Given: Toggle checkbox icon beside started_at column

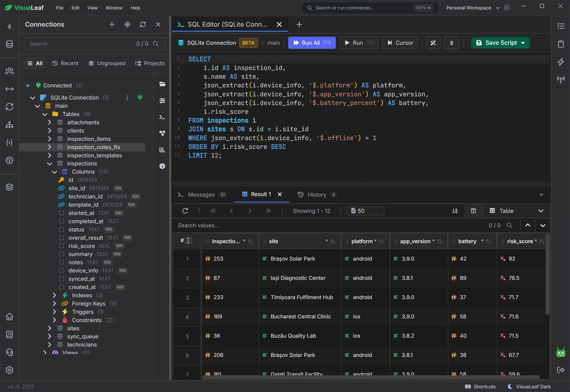Looking at the screenshot, I should click(61, 213).
